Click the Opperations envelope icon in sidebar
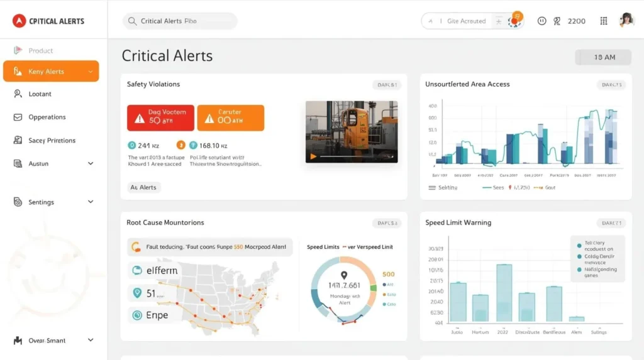The image size is (644, 360). 17,117
